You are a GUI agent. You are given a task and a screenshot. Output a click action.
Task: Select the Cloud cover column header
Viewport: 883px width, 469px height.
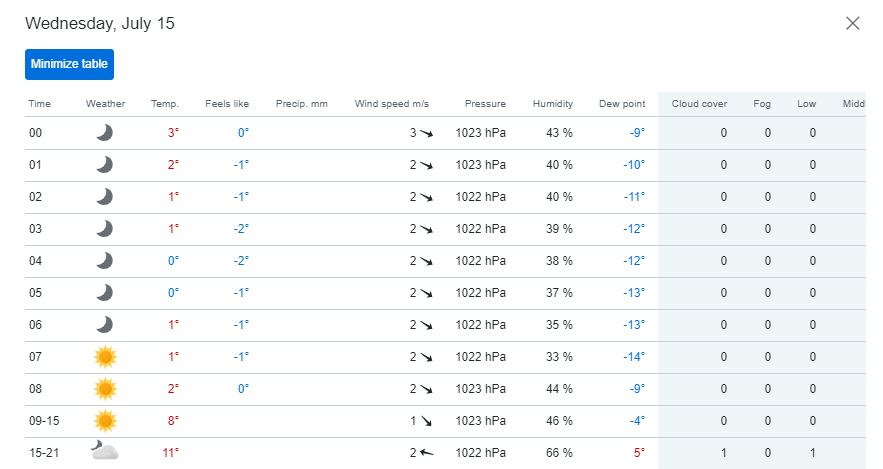pos(699,104)
